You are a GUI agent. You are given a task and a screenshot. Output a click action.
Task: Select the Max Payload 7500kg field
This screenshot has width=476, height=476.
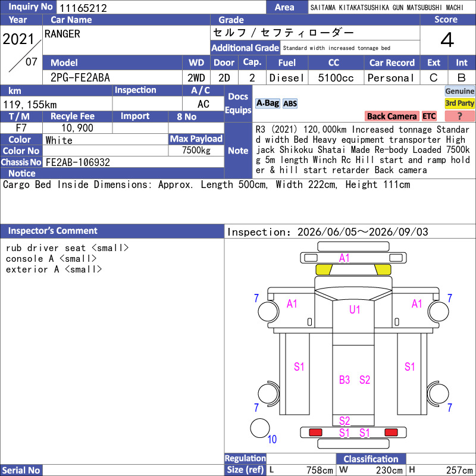point(196,150)
